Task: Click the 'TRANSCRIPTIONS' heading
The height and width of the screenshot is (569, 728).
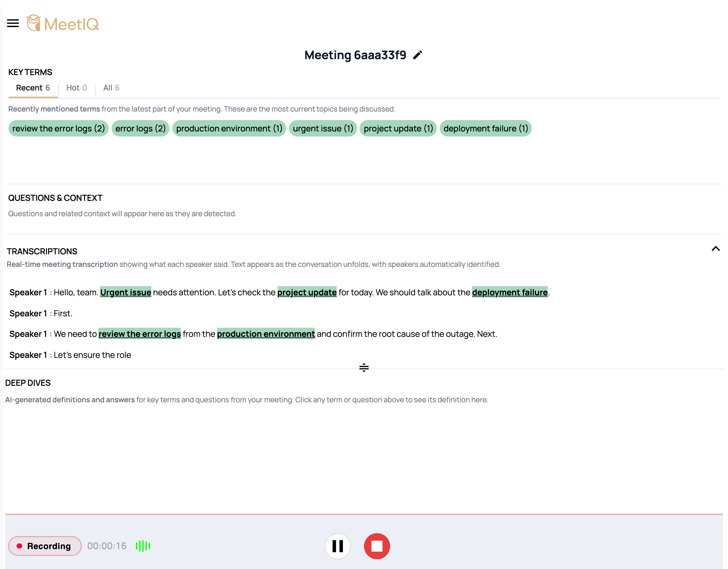Action: coord(42,251)
